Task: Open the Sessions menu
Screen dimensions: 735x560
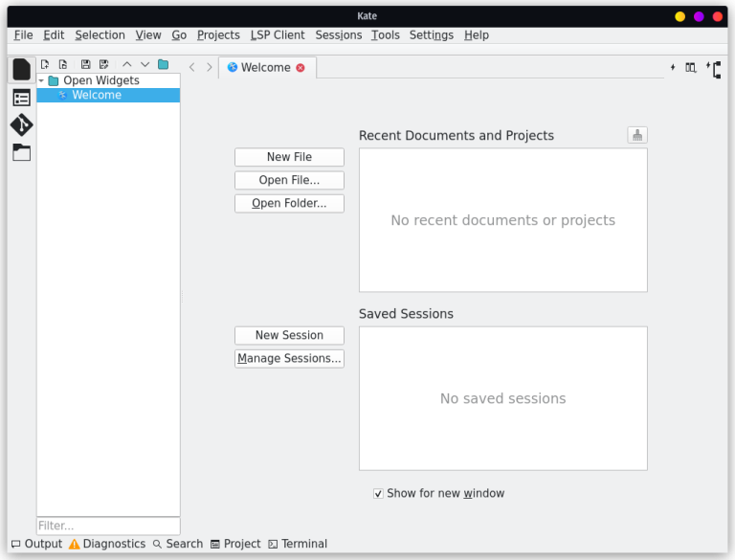Action: (x=339, y=35)
